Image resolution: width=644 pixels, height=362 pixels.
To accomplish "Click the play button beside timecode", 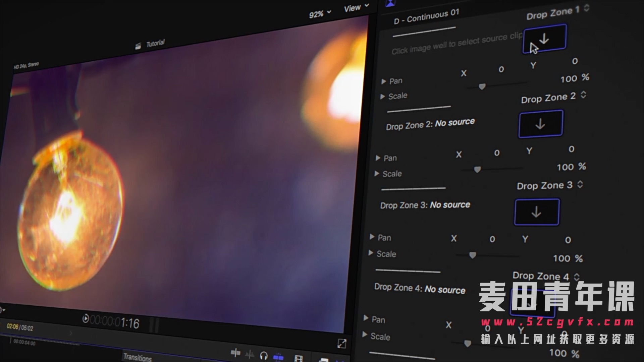I will [86, 318].
